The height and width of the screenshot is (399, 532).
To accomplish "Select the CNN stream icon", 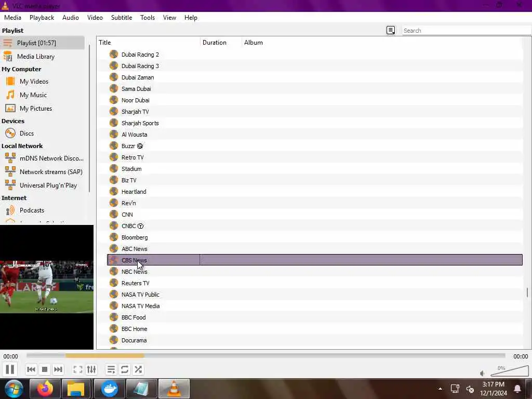I will coord(114,215).
